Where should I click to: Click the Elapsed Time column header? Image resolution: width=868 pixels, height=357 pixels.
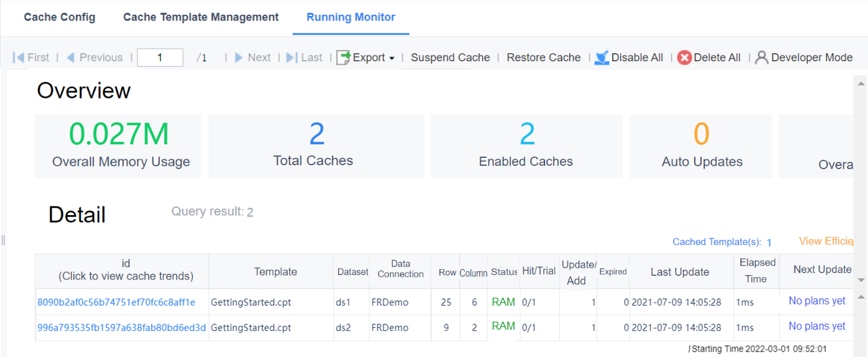pos(758,271)
